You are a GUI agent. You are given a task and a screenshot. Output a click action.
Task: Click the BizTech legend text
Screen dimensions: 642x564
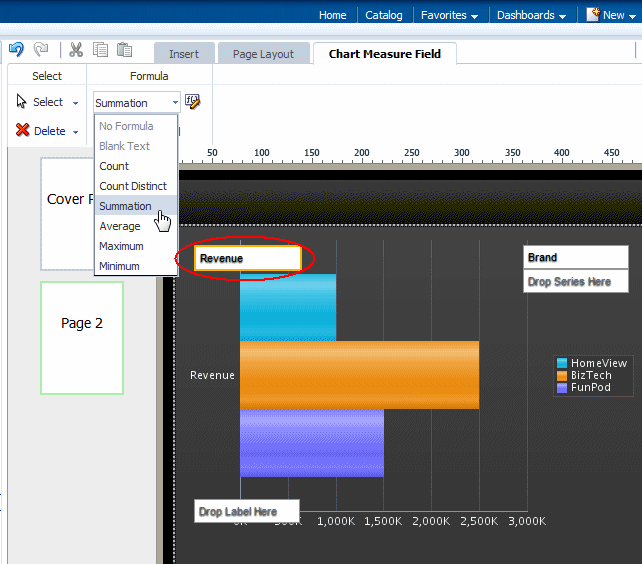(x=591, y=375)
